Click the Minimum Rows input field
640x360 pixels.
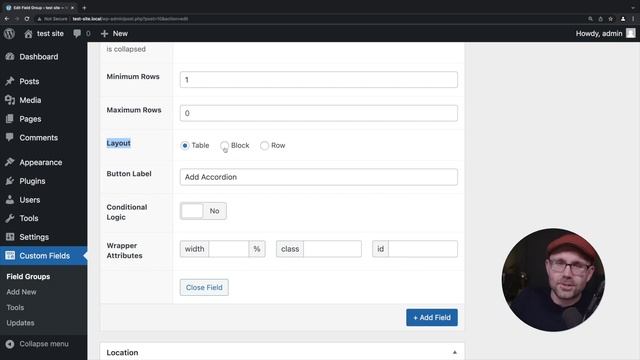[x=319, y=80]
